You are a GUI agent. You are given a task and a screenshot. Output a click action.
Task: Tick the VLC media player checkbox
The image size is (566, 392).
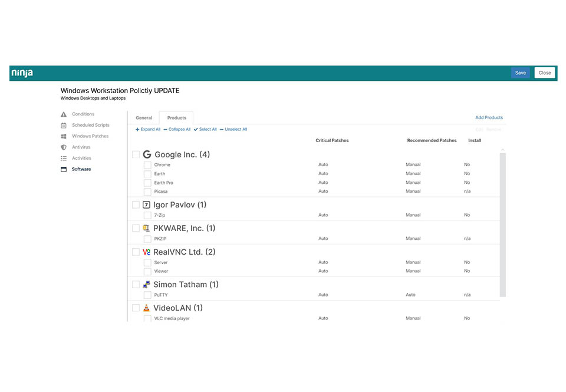click(147, 319)
